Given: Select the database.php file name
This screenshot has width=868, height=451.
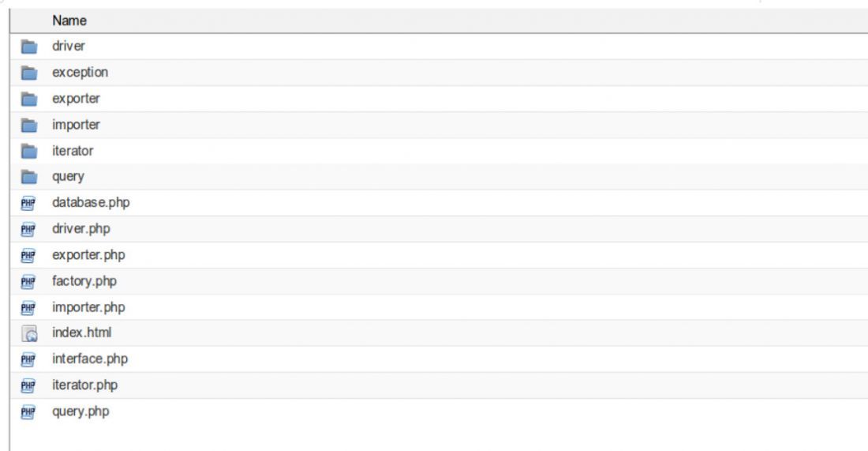Looking at the screenshot, I should tap(91, 202).
